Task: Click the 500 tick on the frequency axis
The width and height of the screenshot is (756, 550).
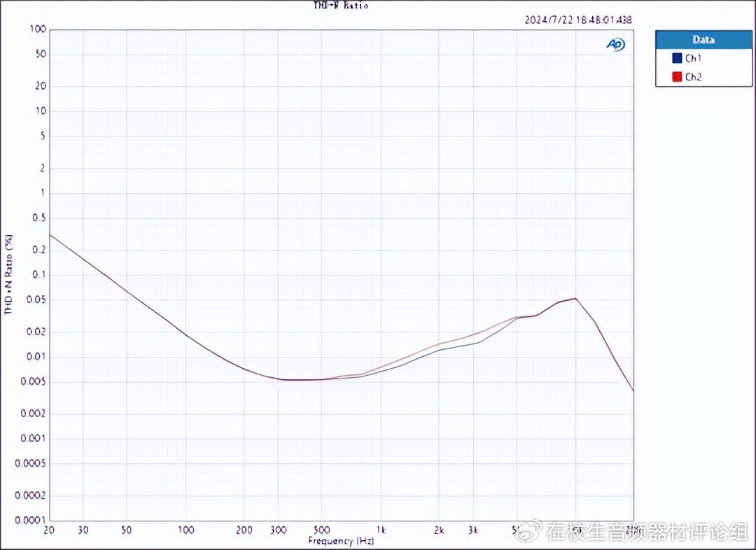Action: click(322, 530)
